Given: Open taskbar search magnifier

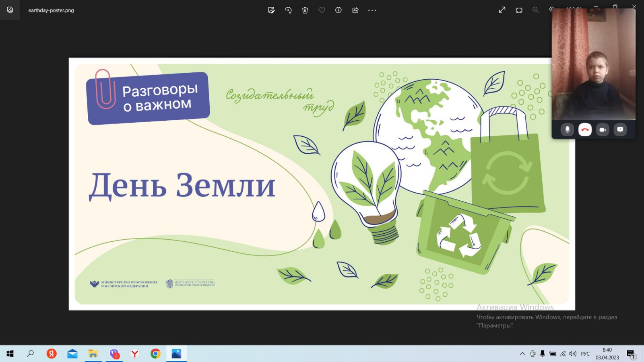Looking at the screenshot, I should point(30,354).
